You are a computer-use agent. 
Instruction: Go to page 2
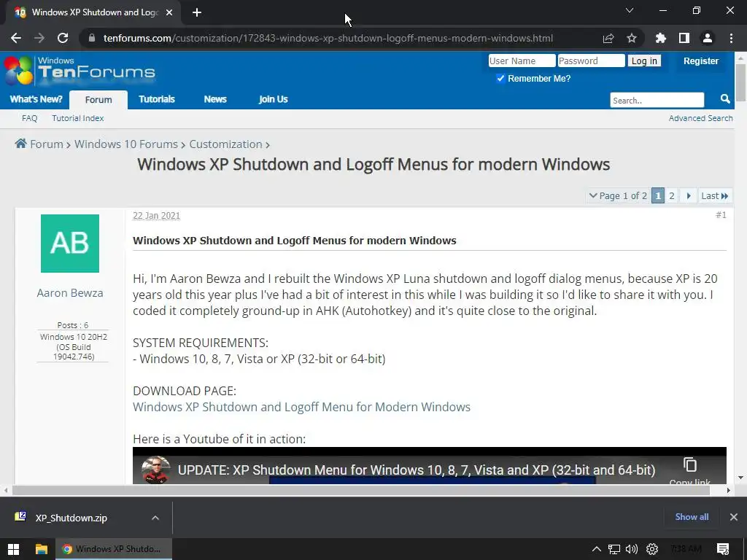coord(672,195)
